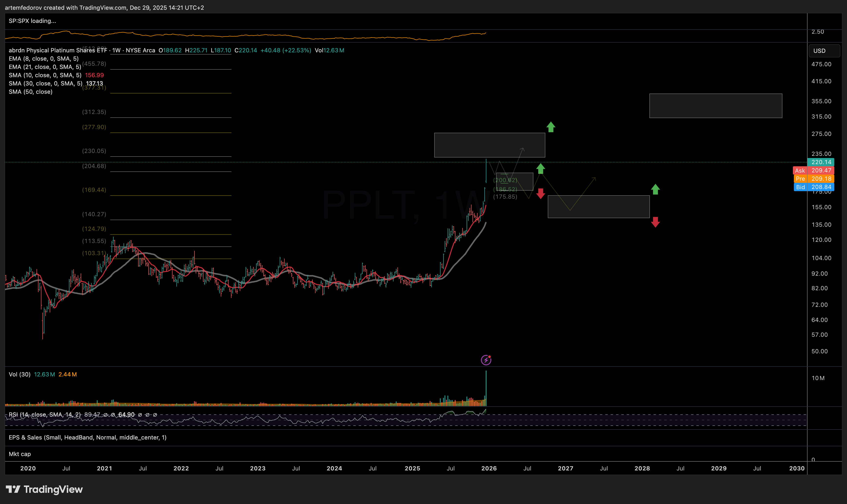
Task: Click the (175.85) level label near price
Action: tap(505, 197)
